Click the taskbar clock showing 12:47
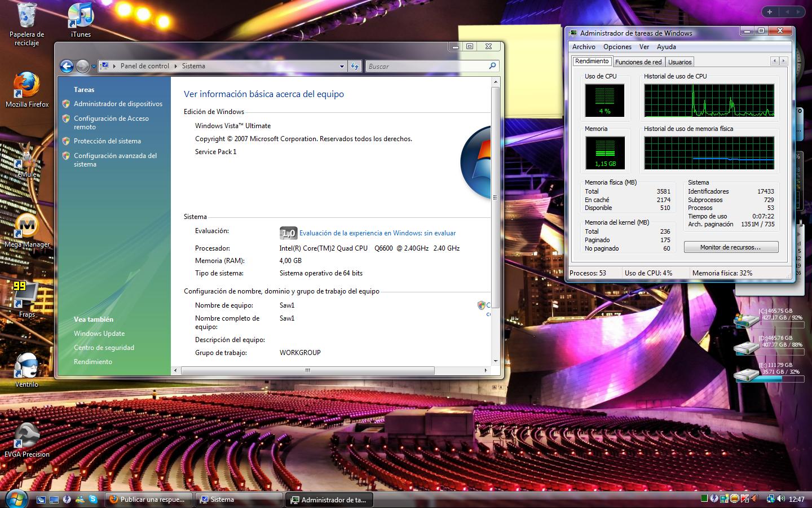 coord(796,499)
